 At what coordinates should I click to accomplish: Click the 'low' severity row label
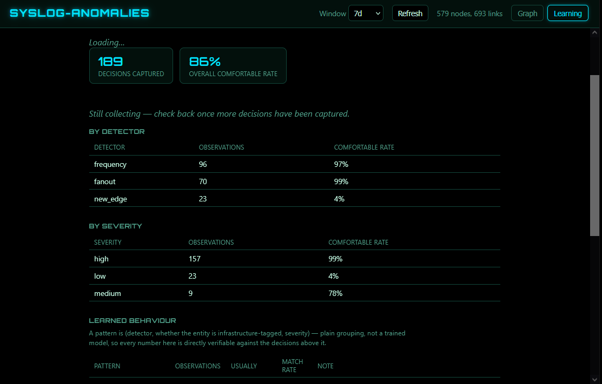click(100, 276)
